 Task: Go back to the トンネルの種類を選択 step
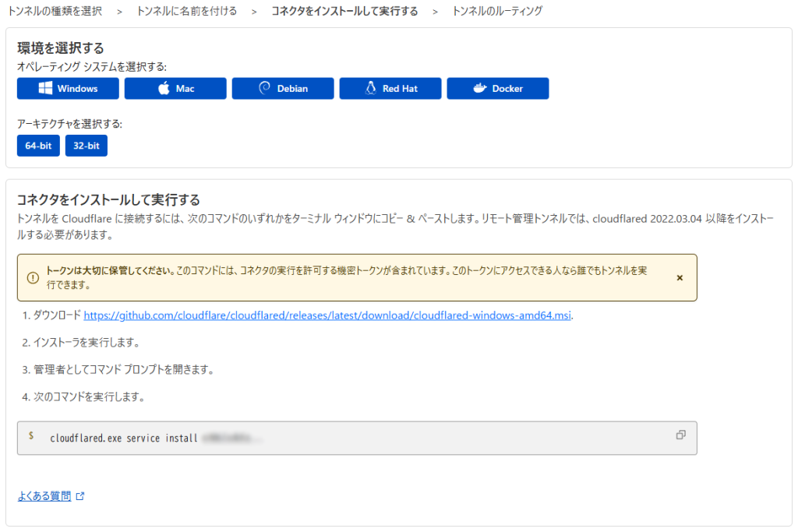point(54,11)
